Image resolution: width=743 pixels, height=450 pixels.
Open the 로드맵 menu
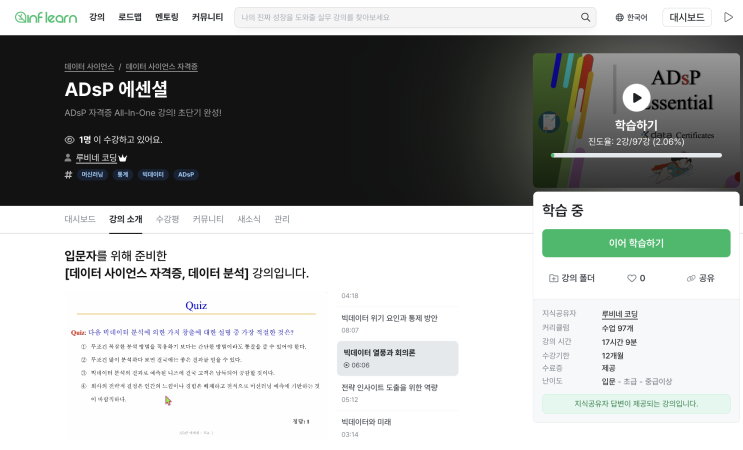point(130,17)
